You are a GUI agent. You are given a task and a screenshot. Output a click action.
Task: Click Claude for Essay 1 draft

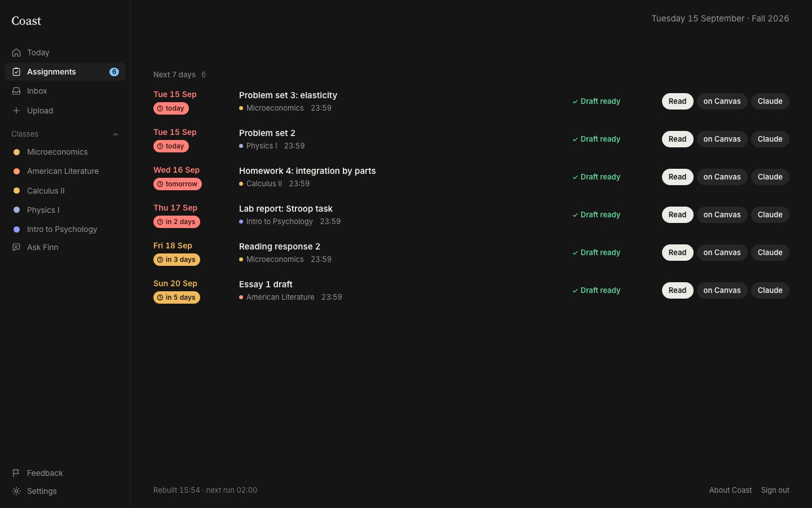point(770,291)
